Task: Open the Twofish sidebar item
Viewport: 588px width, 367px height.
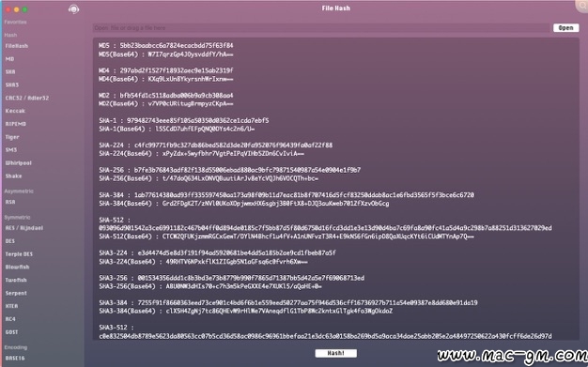Action: coord(16,280)
